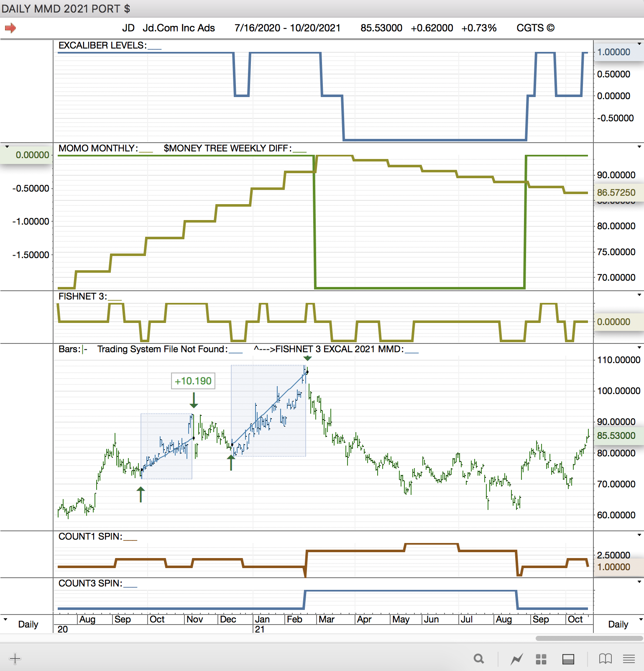The width and height of the screenshot is (644, 671).
Task: Click the +0.73% percent change value
Action: click(479, 28)
